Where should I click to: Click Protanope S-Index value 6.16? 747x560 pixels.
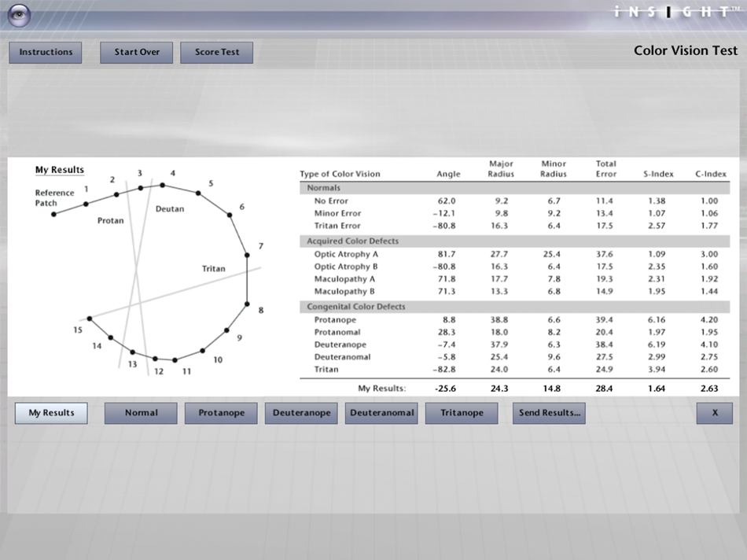click(657, 320)
